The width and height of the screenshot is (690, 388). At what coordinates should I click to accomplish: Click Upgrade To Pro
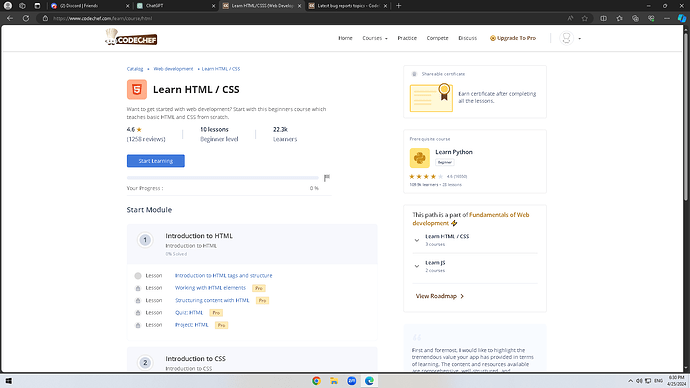pos(513,38)
